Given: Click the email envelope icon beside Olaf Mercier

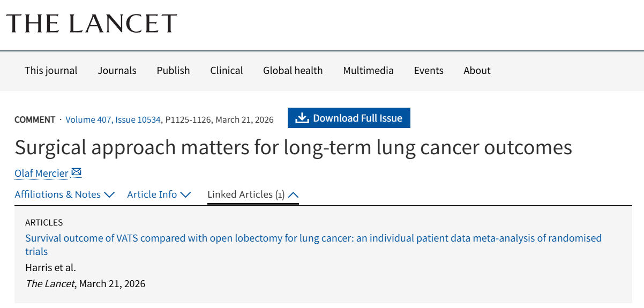Looking at the screenshot, I should pyautogui.click(x=77, y=172).
